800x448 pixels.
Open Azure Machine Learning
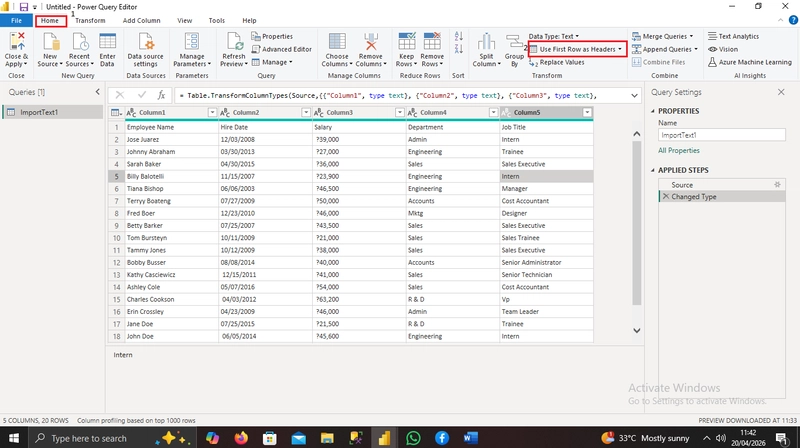[x=749, y=62]
